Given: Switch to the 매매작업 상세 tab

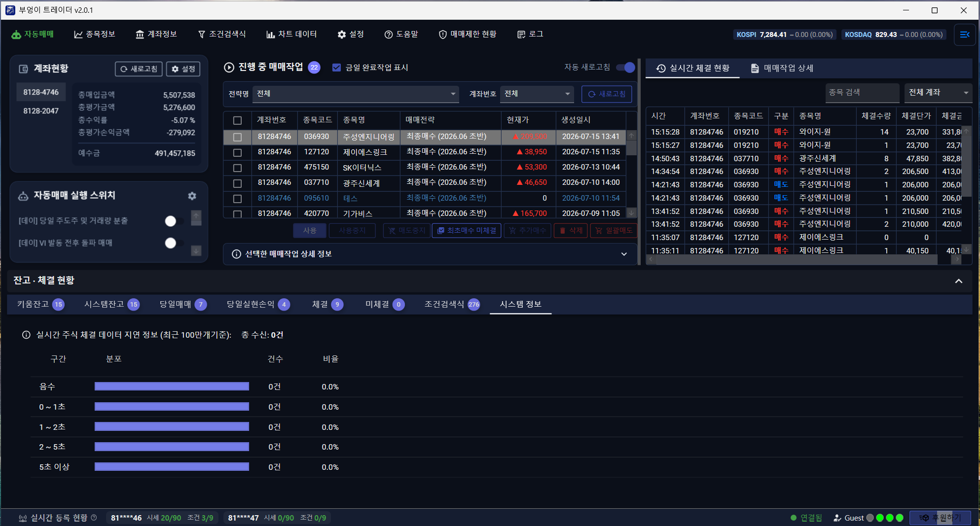Looking at the screenshot, I should tap(782, 69).
